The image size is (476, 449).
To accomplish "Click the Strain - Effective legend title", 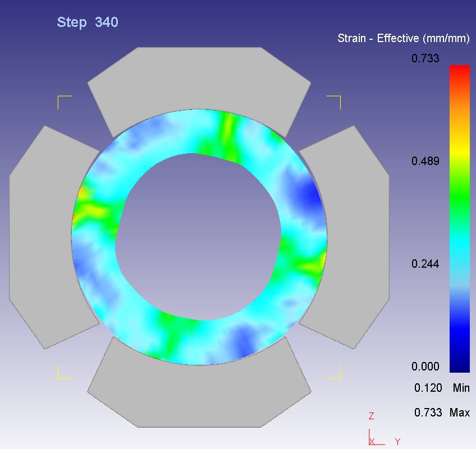I will (x=403, y=38).
